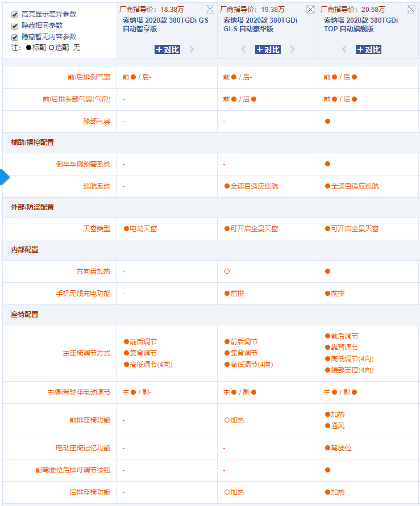Viewport: 420px width, 506px height.
Task: Select the 副驾驶位后排可调节按钮 row label
Action: pos(73,470)
